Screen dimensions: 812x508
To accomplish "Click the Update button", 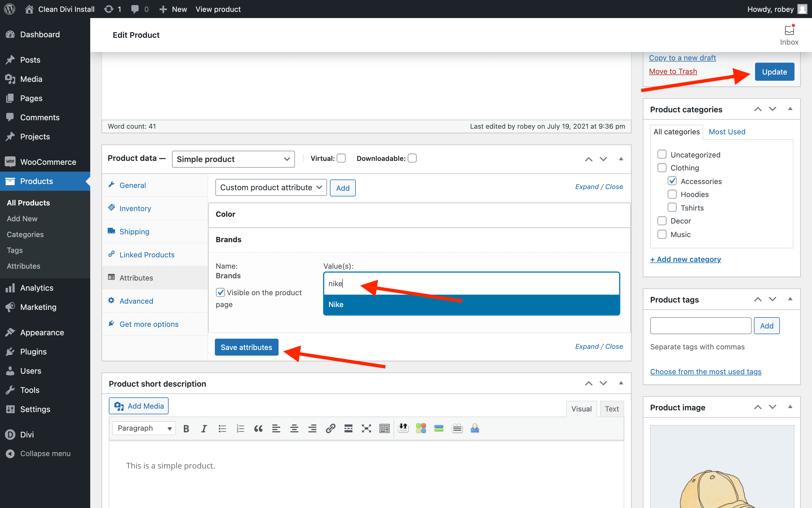I will [x=775, y=72].
